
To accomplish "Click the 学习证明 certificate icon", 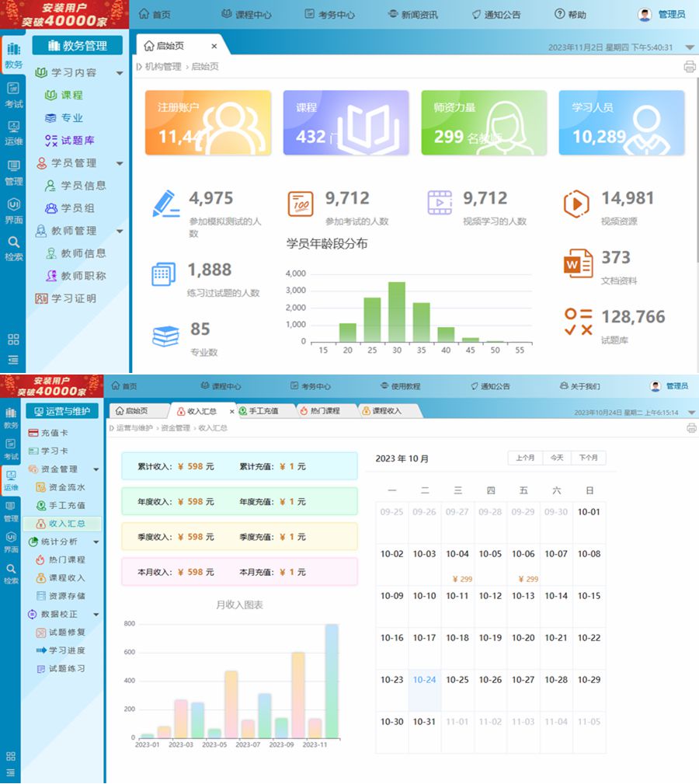I will click(x=41, y=298).
